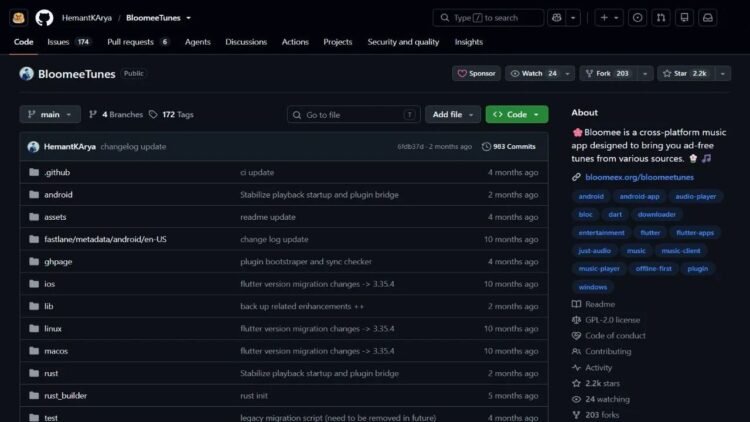
Task: Click the tag icon beside 172 Tags
Action: click(153, 114)
